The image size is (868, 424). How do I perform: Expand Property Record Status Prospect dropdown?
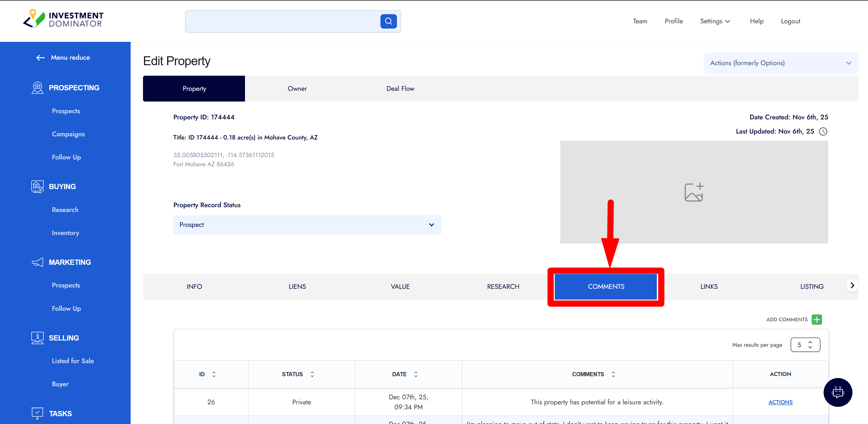click(x=307, y=225)
